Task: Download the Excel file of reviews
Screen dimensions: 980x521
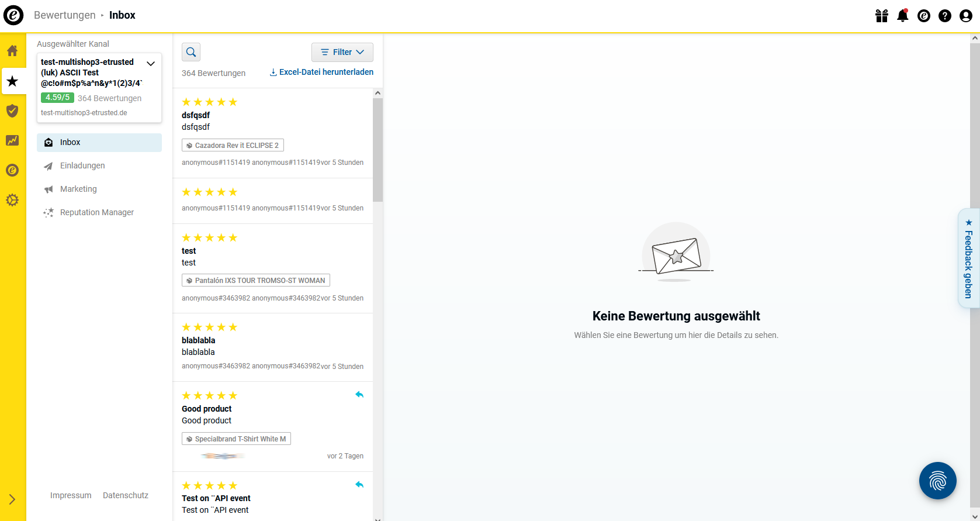Action: click(321, 72)
